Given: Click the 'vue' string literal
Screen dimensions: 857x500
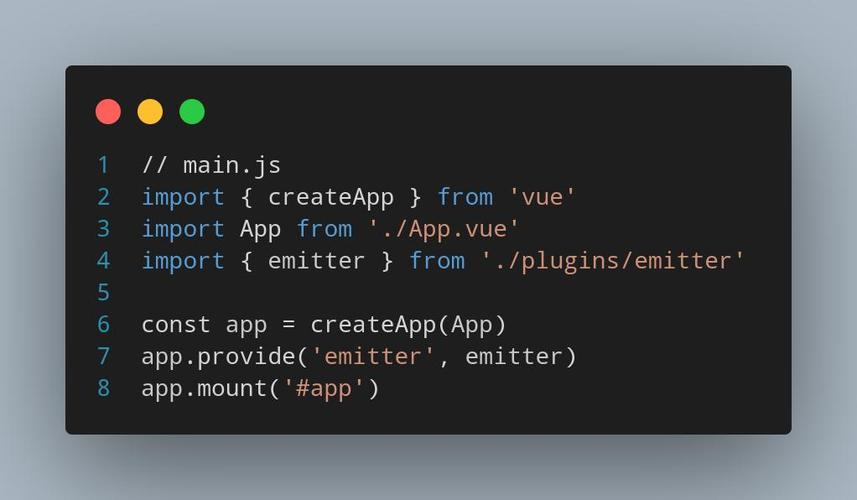Looking at the screenshot, I should [542, 197].
